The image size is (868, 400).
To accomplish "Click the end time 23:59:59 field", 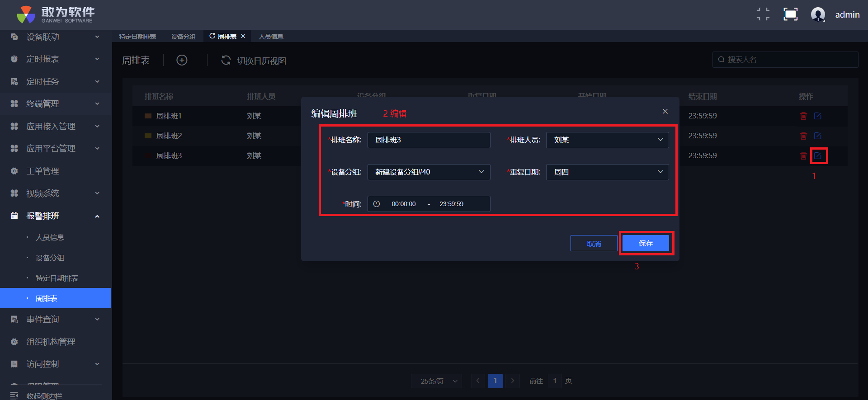I will [451, 204].
